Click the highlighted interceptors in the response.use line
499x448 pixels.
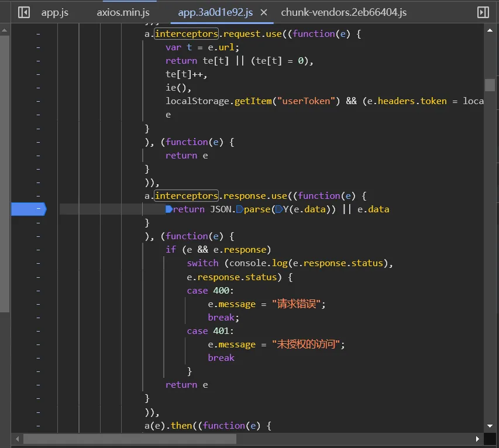tap(187, 196)
